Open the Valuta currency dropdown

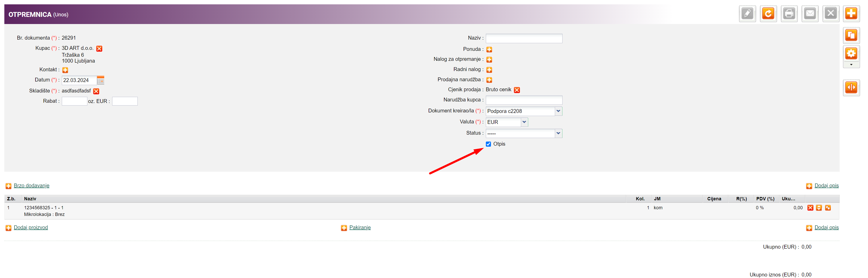(524, 122)
